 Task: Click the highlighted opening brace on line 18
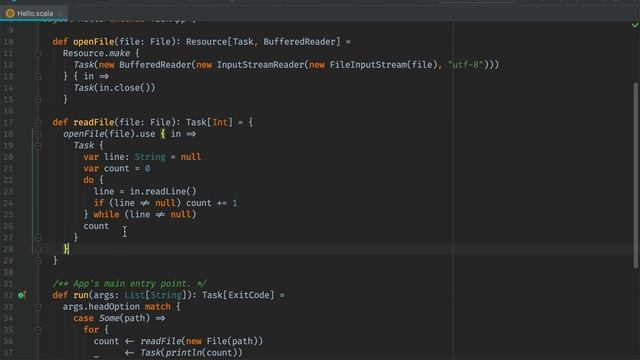click(163, 134)
